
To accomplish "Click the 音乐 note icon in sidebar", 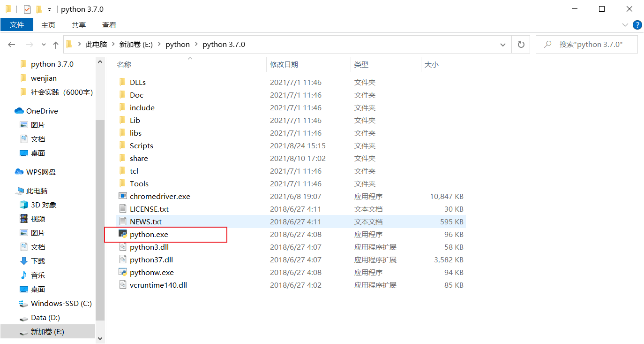I will 24,275.
